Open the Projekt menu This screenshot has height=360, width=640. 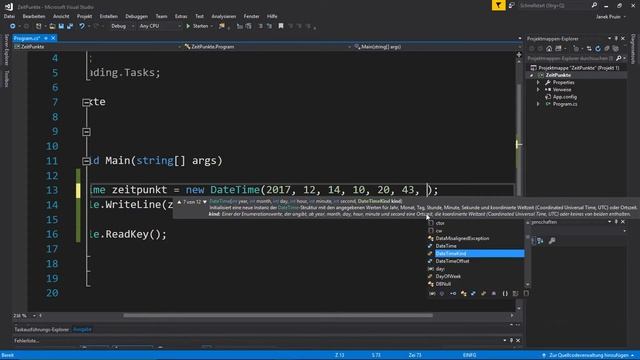[x=84, y=16]
